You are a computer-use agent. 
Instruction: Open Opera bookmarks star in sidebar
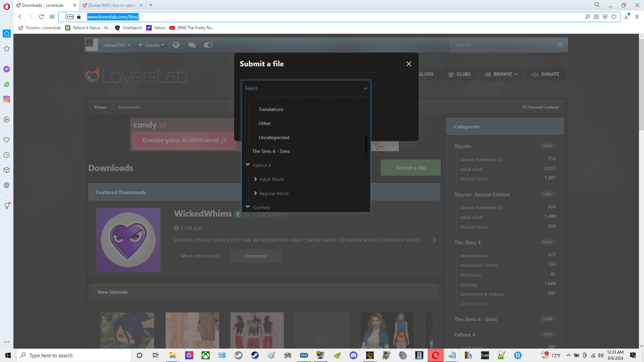(7, 49)
